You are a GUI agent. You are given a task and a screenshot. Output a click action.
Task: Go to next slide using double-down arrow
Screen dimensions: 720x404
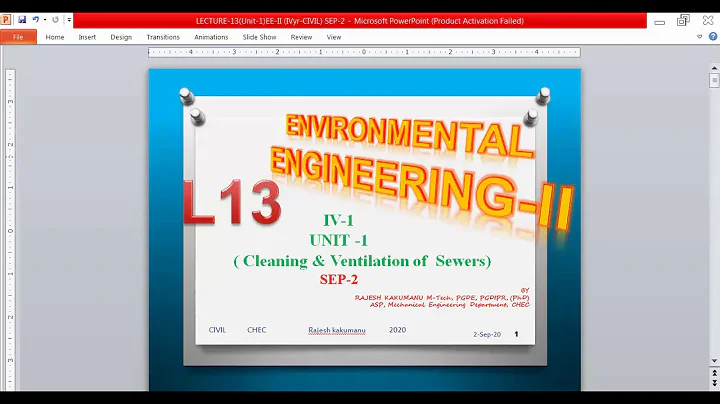pos(714,383)
